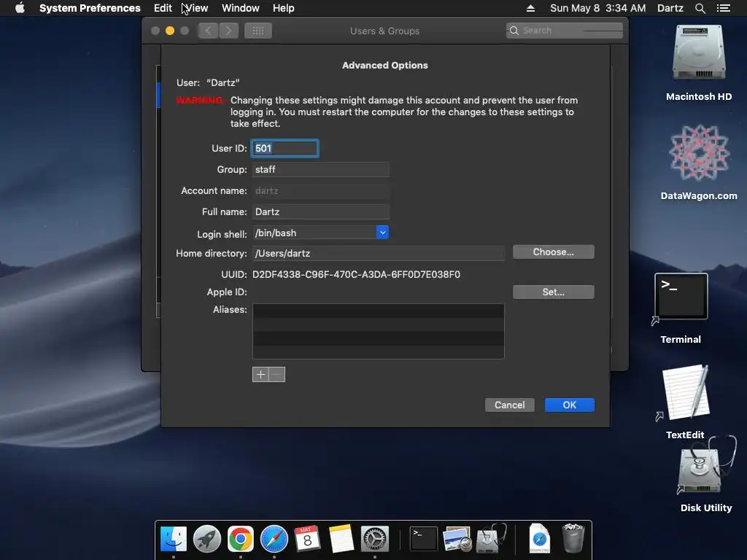This screenshot has height=560, width=747.
Task: Minimize Users & Groups with yellow button
Action: 169,31
